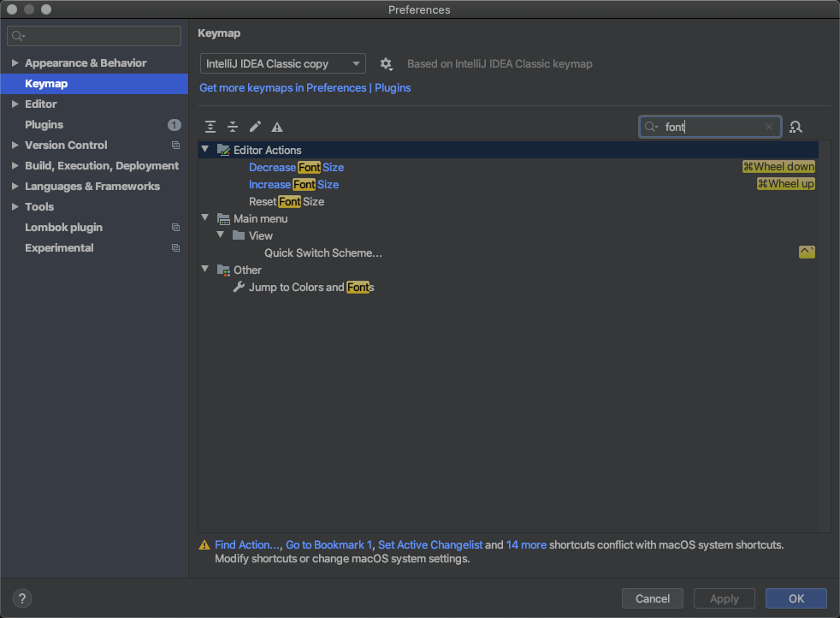
Task: Select the Increase Font Size action
Action: (x=293, y=184)
